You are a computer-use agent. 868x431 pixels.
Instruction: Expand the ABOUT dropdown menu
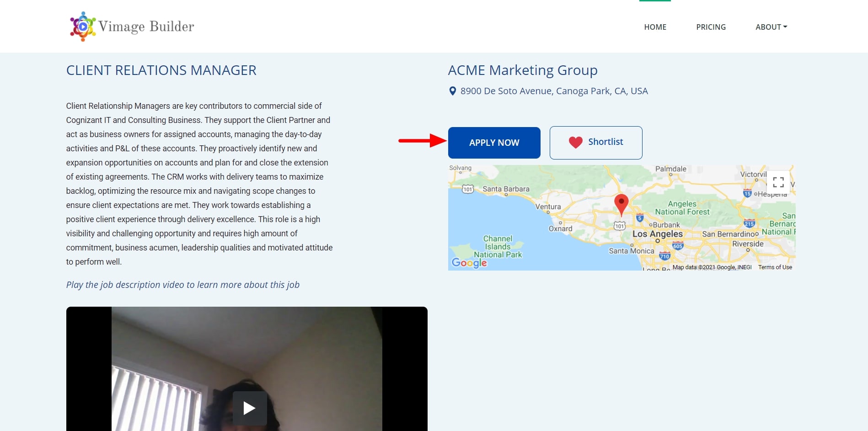(x=771, y=27)
